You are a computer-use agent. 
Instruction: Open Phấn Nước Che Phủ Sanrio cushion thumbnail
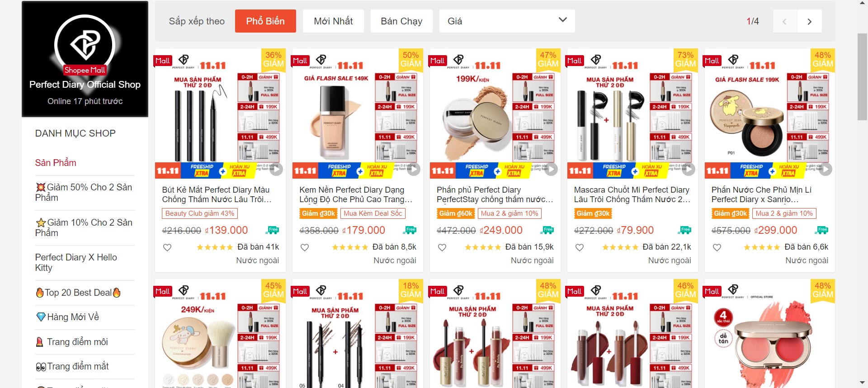[769, 113]
